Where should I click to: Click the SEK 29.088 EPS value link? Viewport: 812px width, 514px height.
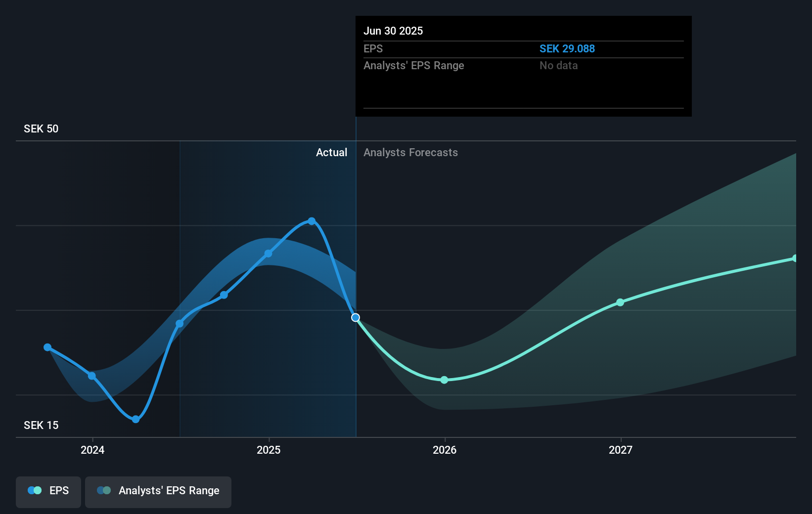click(567, 49)
